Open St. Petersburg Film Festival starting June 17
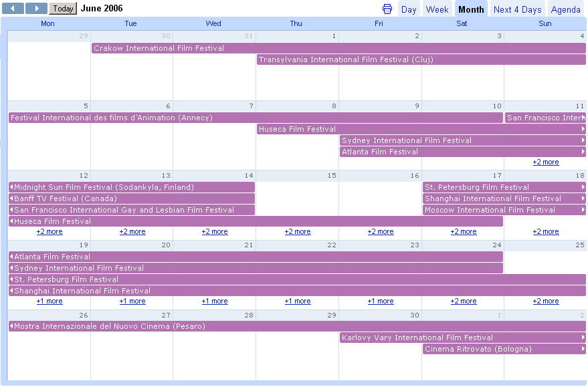588x387 pixels. 504,187
